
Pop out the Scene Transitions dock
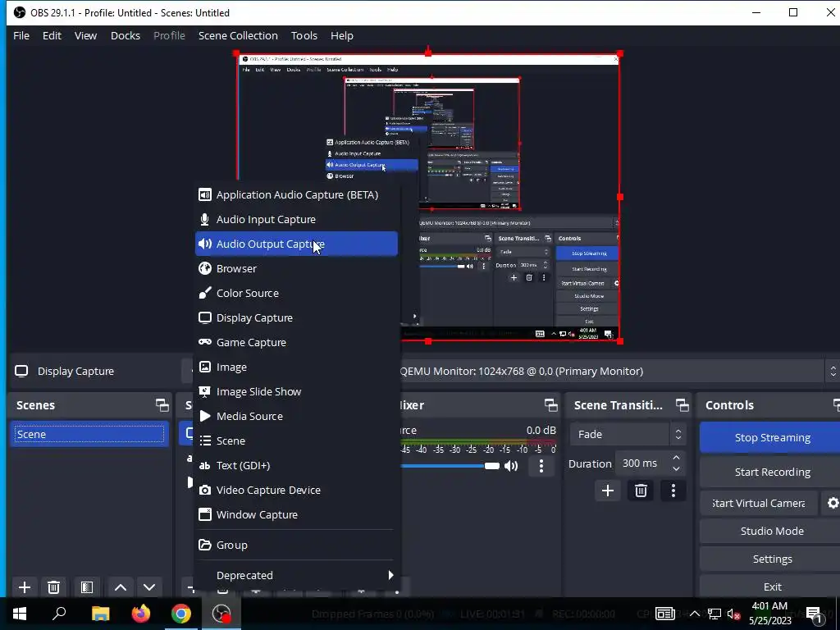pyautogui.click(x=682, y=405)
